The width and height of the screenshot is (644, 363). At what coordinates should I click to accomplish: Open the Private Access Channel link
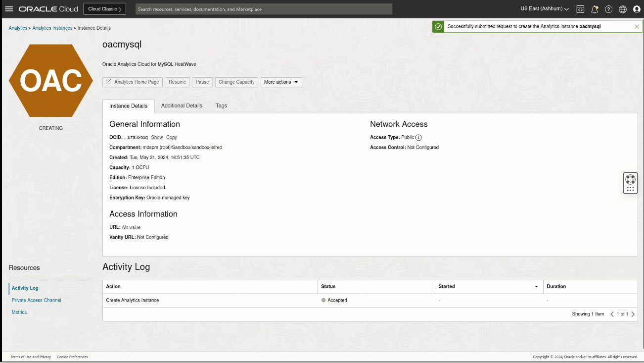coord(36,300)
